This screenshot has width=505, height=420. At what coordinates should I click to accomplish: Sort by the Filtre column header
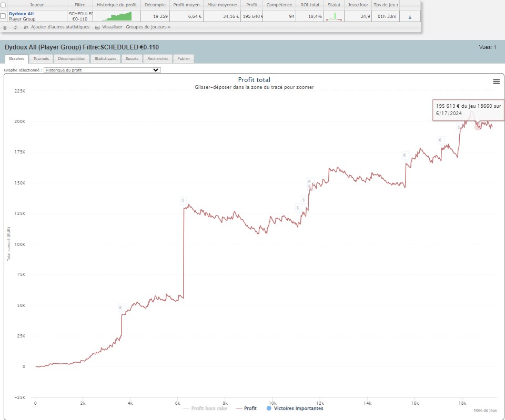coord(80,5)
